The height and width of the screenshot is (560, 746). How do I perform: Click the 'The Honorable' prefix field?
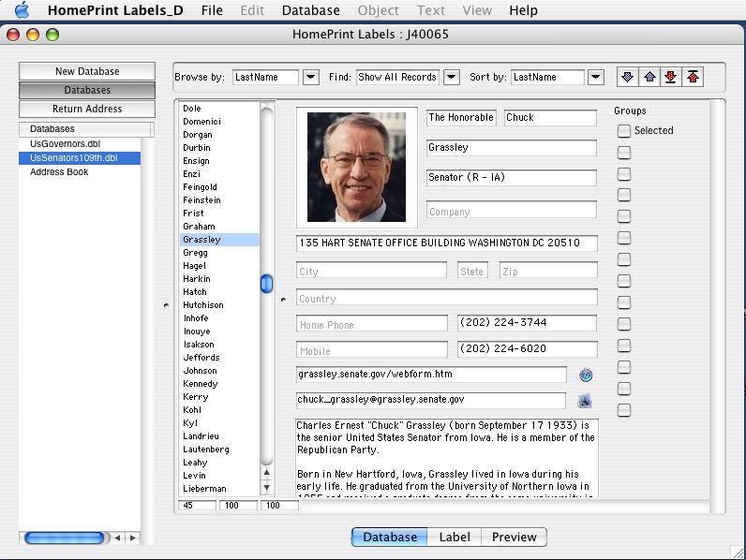(461, 117)
